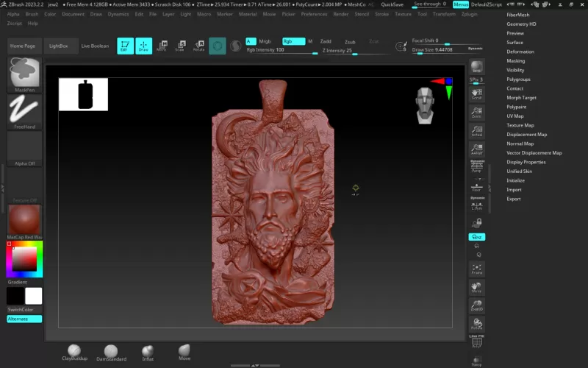This screenshot has height=368, width=588.
Task: Click the Zoom3D icon
Action: click(476, 305)
